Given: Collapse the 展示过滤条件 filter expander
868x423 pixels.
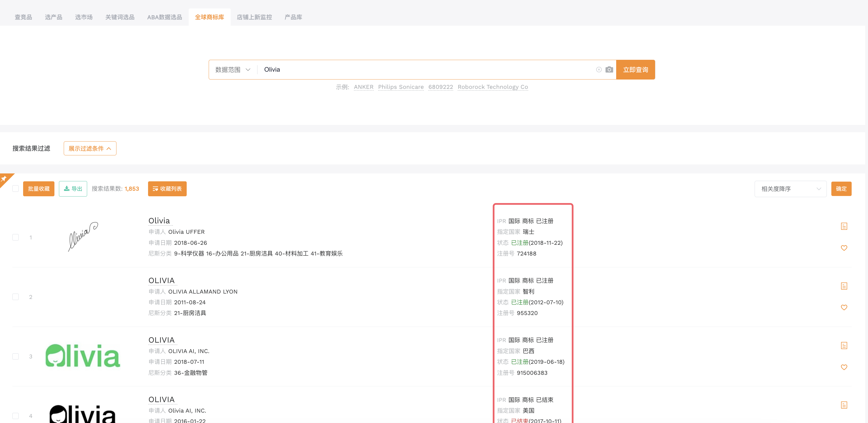Looking at the screenshot, I should [90, 148].
